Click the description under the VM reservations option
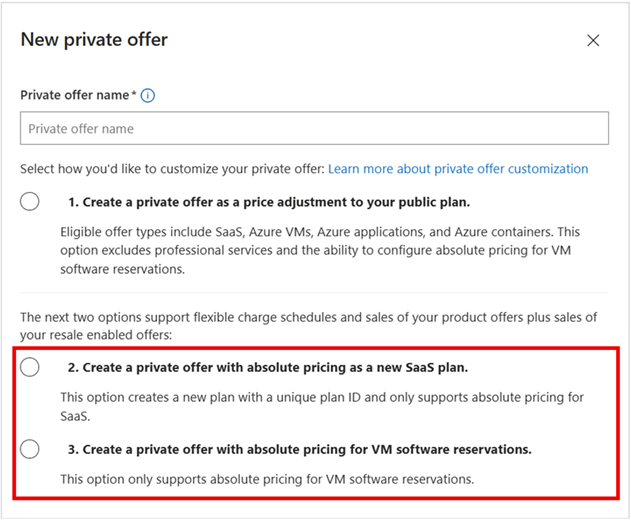Screen dimensions: 631x520 [x=266, y=479]
